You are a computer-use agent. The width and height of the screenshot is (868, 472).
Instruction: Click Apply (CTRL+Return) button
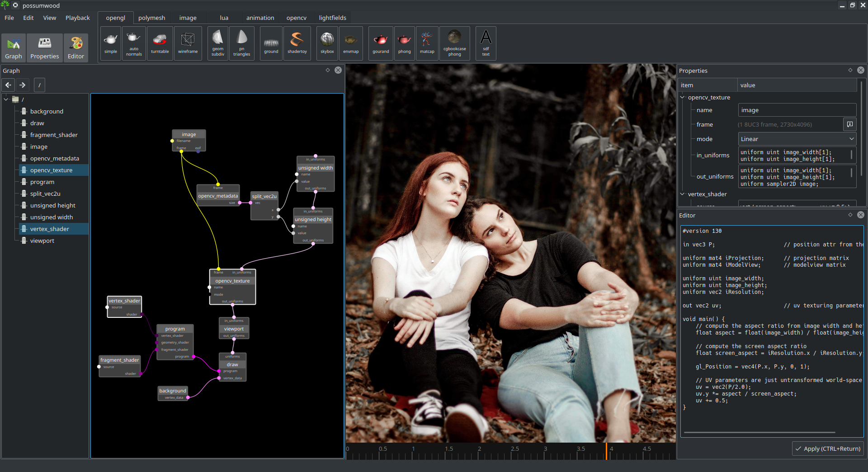(828, 448)
